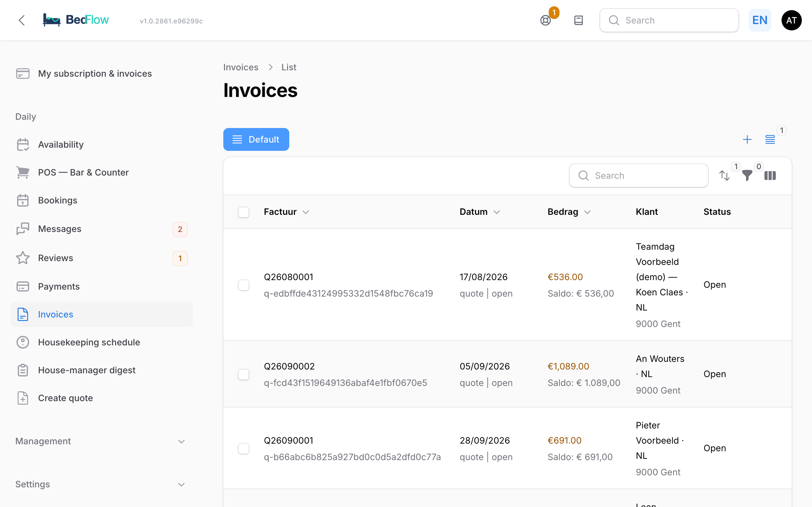Image resolution: width=812 pixels, height=507 pixels.
Task: Tick the select-all checkbox in table header
Action: tap(244, 212)
